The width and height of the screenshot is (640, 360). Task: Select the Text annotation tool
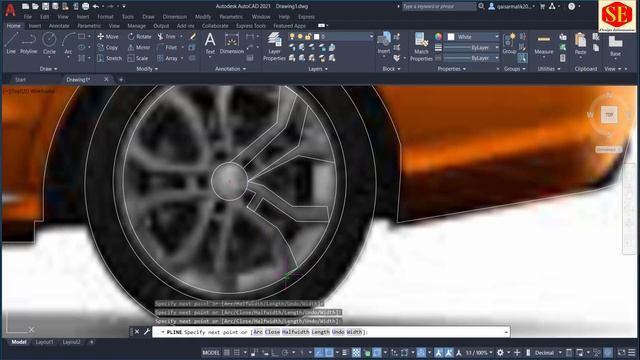210,43
